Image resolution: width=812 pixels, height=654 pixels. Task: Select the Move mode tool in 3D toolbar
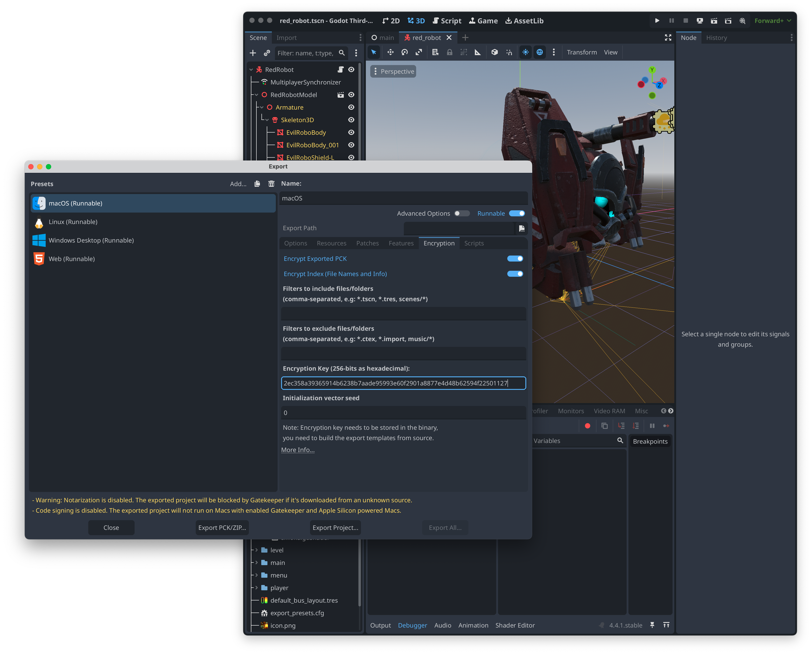pos(390,52)
